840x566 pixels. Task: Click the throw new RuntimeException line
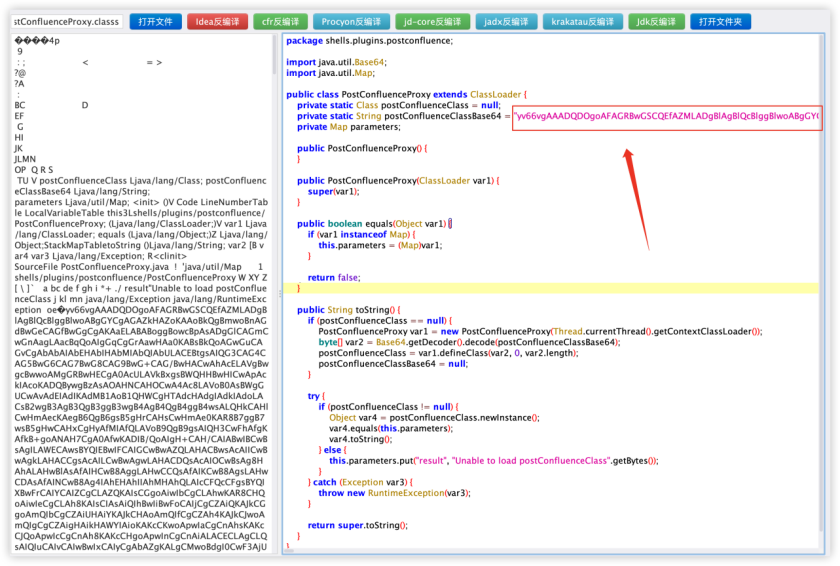click(x=394, y=493)
